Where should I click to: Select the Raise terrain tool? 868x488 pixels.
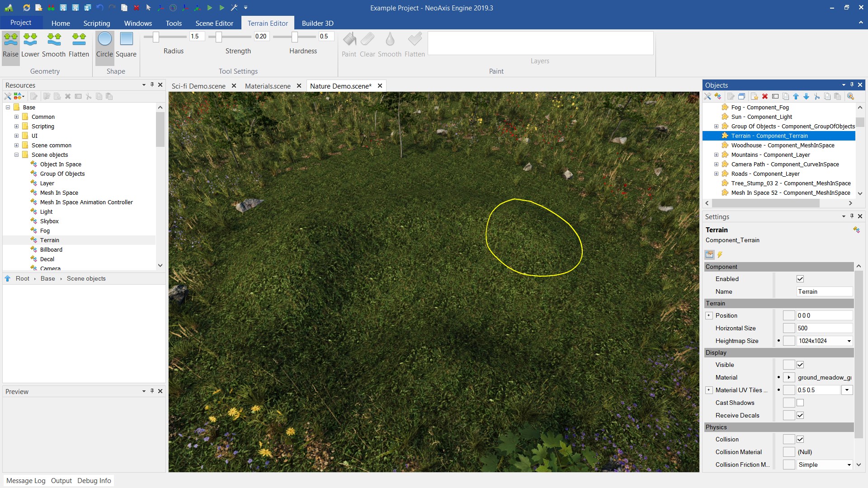[10, 45]
